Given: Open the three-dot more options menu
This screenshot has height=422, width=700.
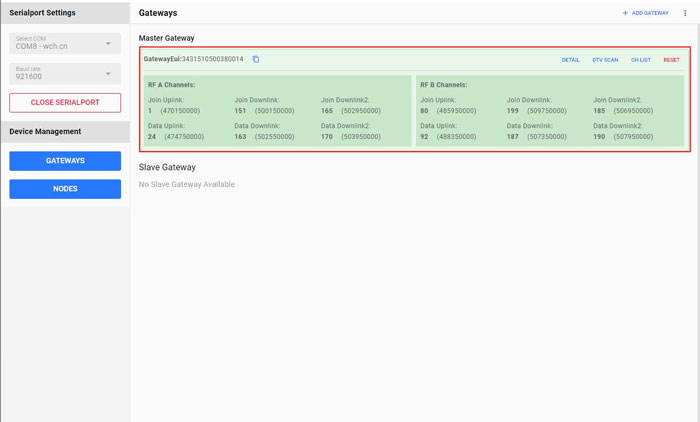Looking at the screenshot, I should point(685,13).
